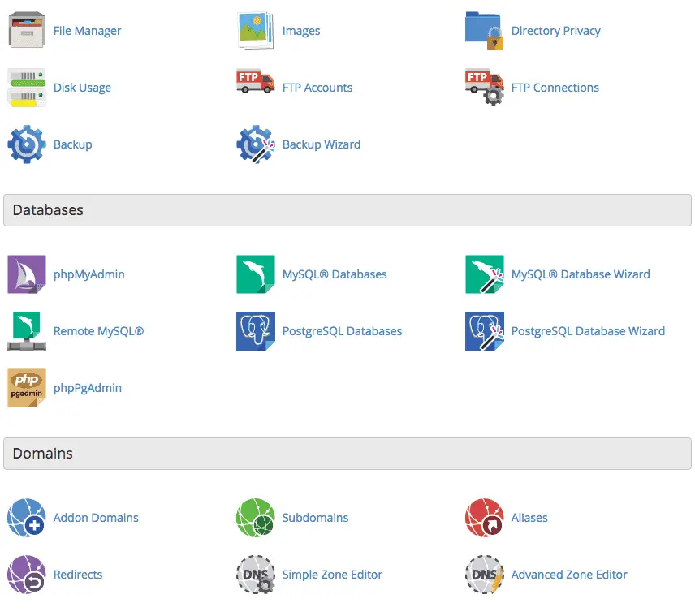Open the Advanced Zone Editor DNS icon

coord(485,575)
